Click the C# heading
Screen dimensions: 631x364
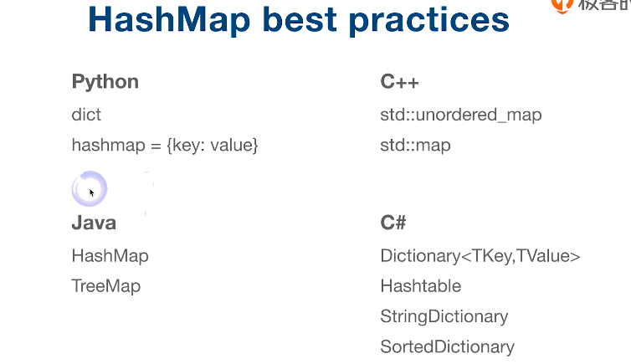pyautogui.click(x=393, y=223)
